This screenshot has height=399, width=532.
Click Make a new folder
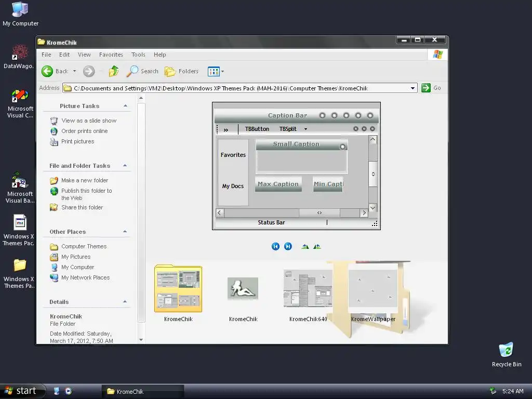click(85, 180)
